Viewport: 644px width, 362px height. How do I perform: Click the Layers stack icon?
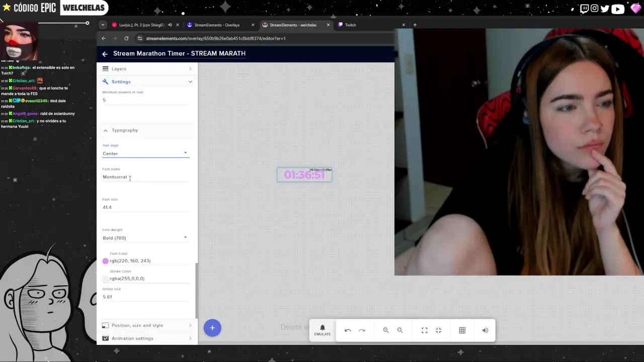[105, 69]
